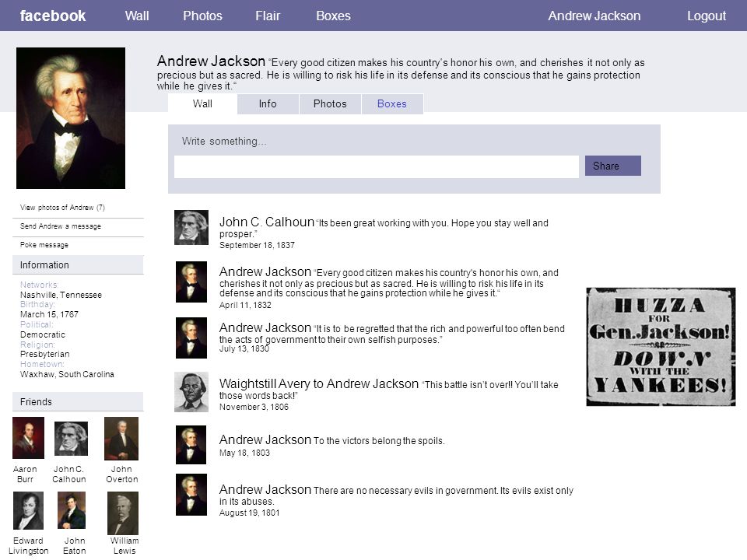Image resolution: width=747 pixels, height=560 pixels.
Task: Open Wall in the top navigation bar
Action: click(137, 16)
